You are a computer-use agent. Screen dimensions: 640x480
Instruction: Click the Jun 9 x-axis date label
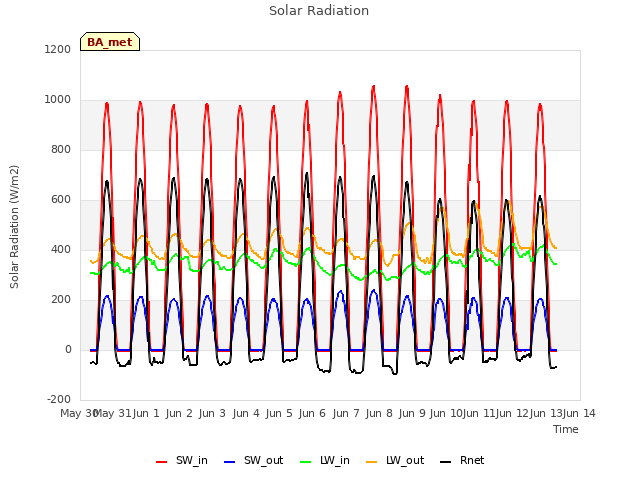tap(412, 413)
